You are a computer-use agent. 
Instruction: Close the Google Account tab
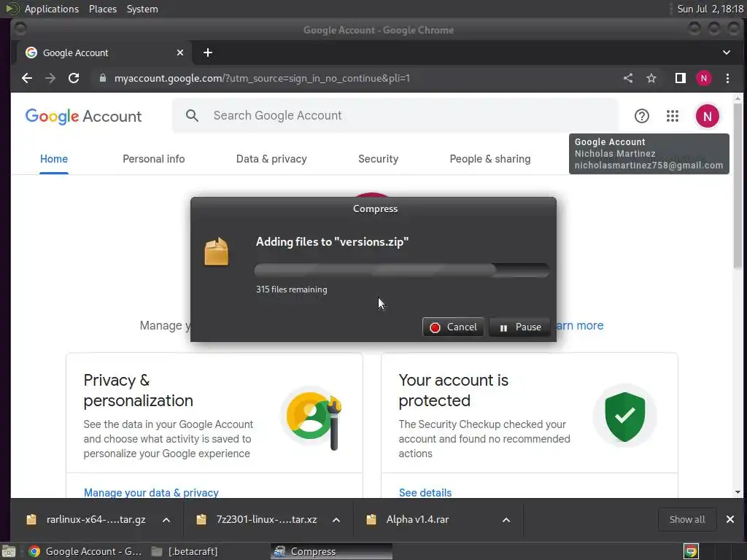point(180,52)
